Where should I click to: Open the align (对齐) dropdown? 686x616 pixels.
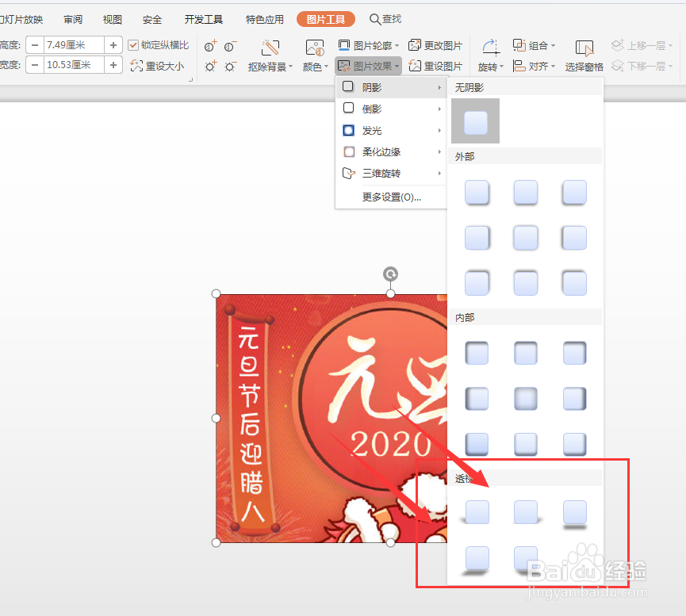(x=534, y=66)
